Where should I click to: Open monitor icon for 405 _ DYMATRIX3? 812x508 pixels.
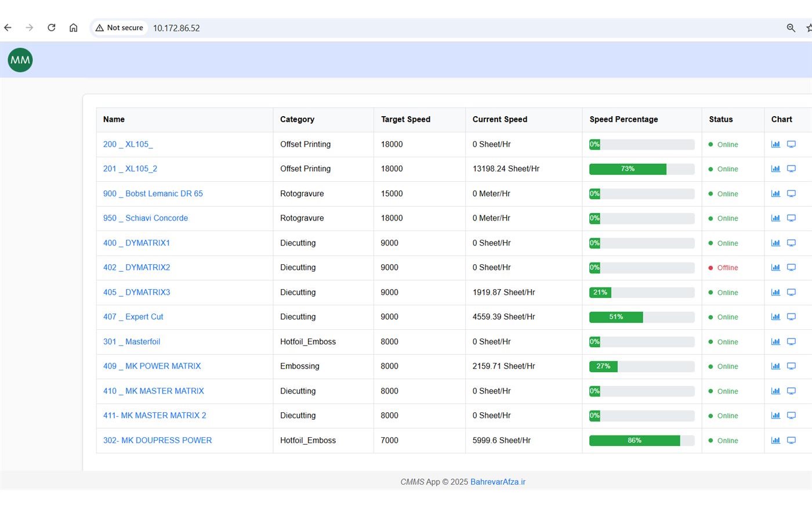click(791, 292)
